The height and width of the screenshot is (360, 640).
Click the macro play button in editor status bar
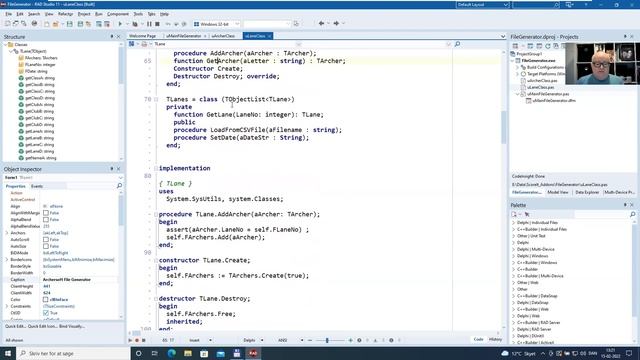pos(131,340)
